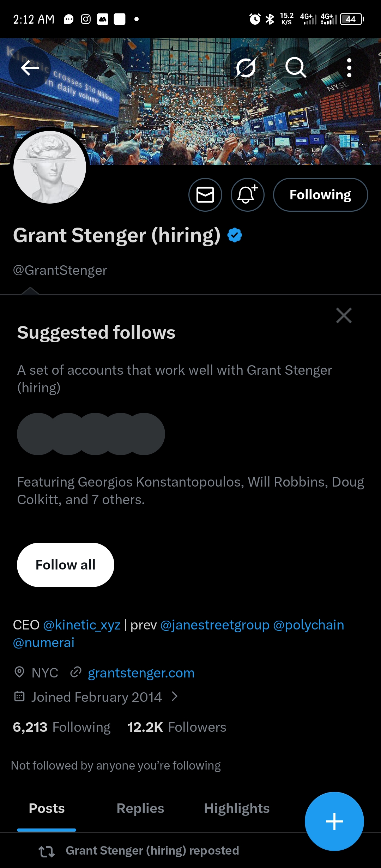Open the statue profile picture
381x868 pixels.
tap(50, 167)
